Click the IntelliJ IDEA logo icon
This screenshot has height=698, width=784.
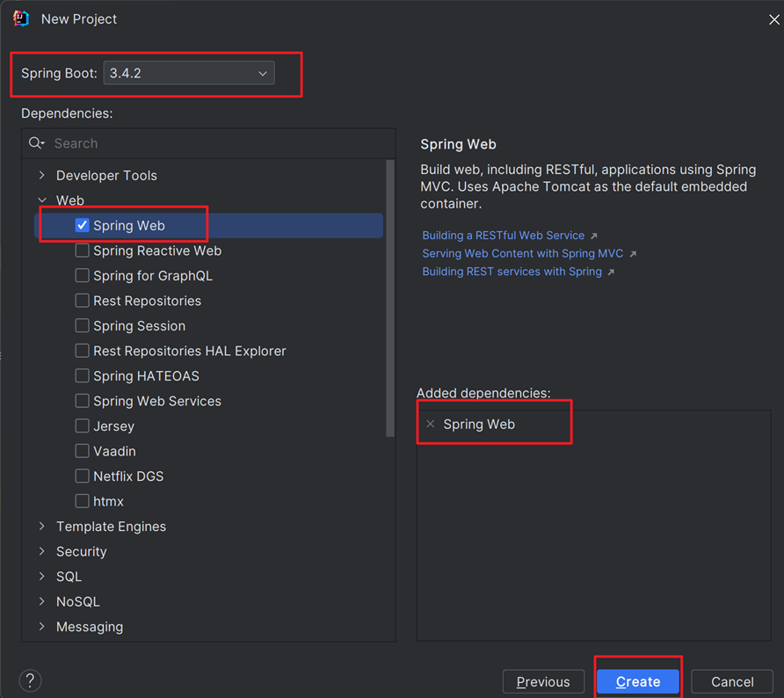pyautogui.click(x=21, y=18)
